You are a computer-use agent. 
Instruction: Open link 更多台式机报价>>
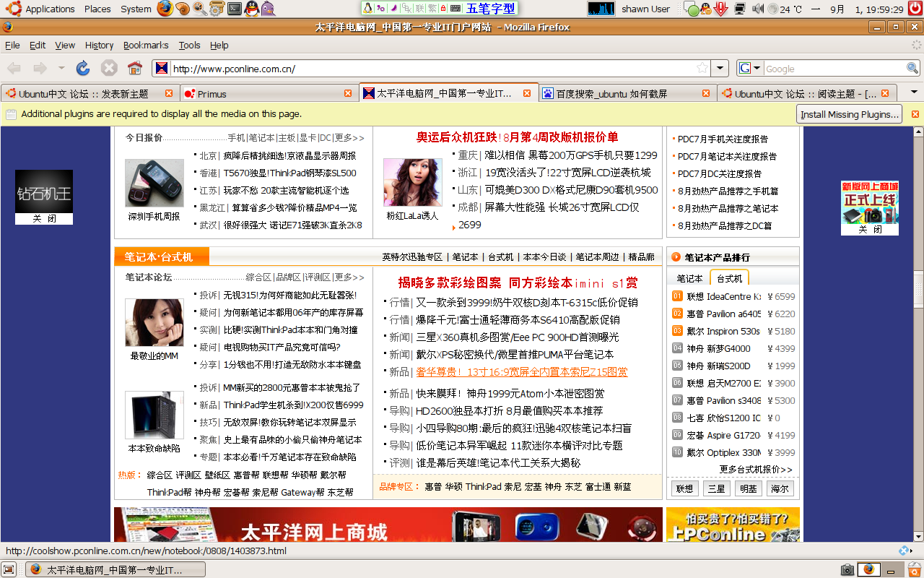756,470
